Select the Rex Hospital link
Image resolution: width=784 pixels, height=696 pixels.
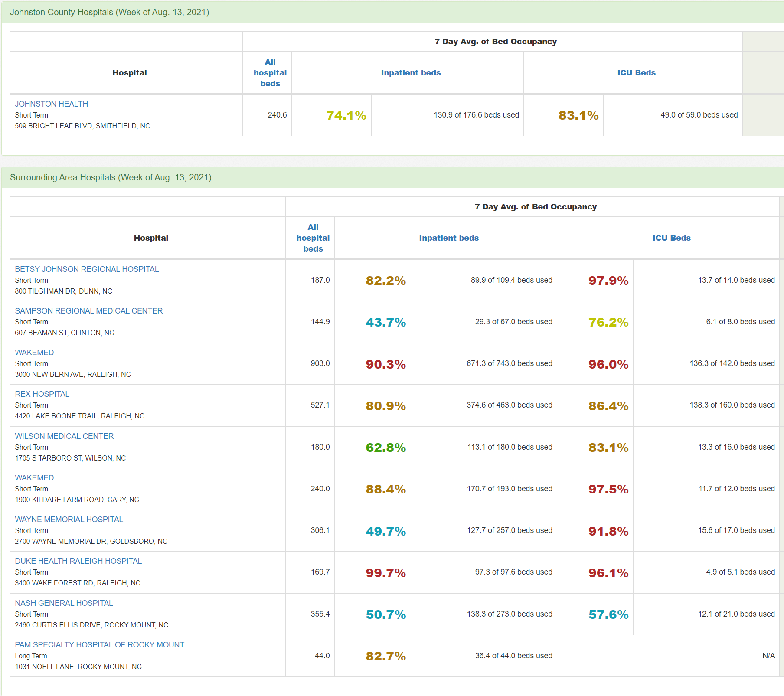(42, 394)
